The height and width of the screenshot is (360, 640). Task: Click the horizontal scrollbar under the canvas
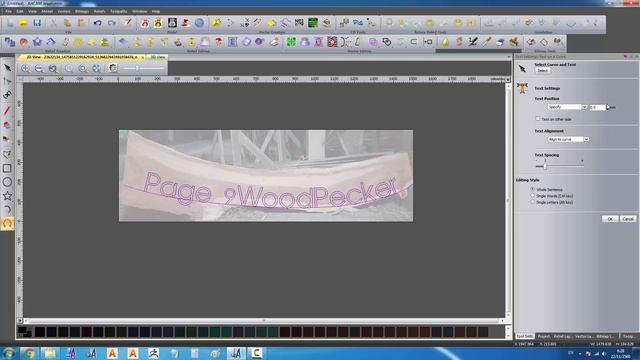263,321
